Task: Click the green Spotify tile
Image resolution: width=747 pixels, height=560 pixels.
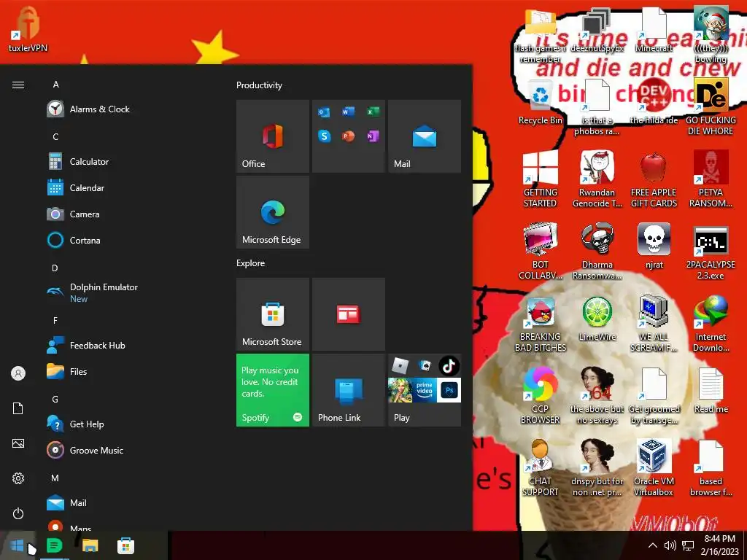Action: coord(273,390)
